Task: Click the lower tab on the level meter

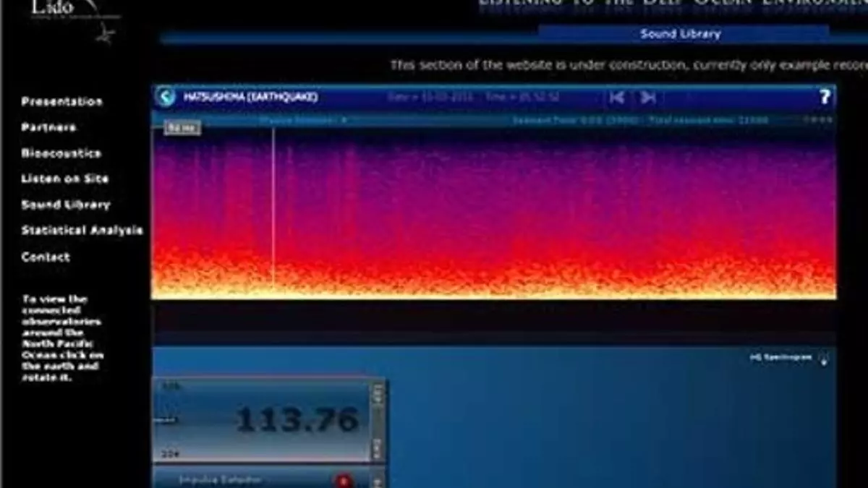Action: (x=378, y=448)
